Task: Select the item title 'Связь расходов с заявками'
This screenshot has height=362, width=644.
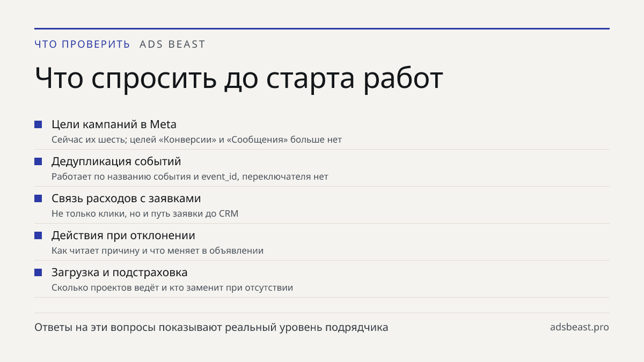Action: coord(126,198)
